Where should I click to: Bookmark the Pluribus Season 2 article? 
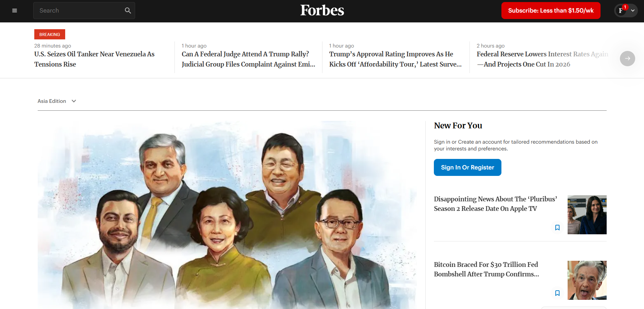[557, 228]
